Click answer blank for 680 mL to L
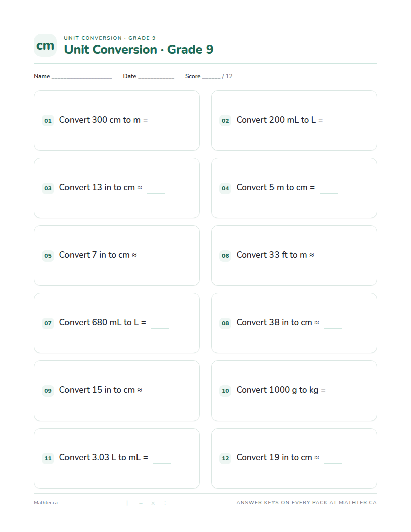Viewport: 411px width, 532px height. pyautogui.click(x=160, y=328)
